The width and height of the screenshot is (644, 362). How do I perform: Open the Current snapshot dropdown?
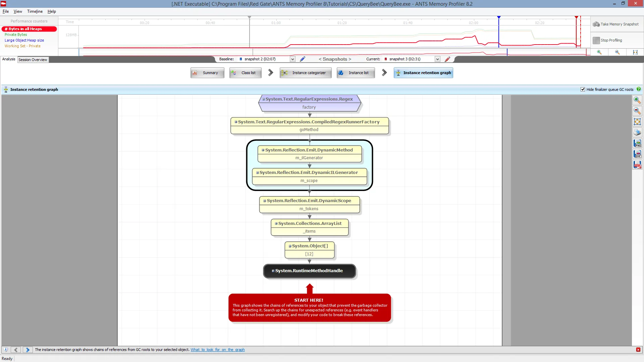[x=437, y=59]
